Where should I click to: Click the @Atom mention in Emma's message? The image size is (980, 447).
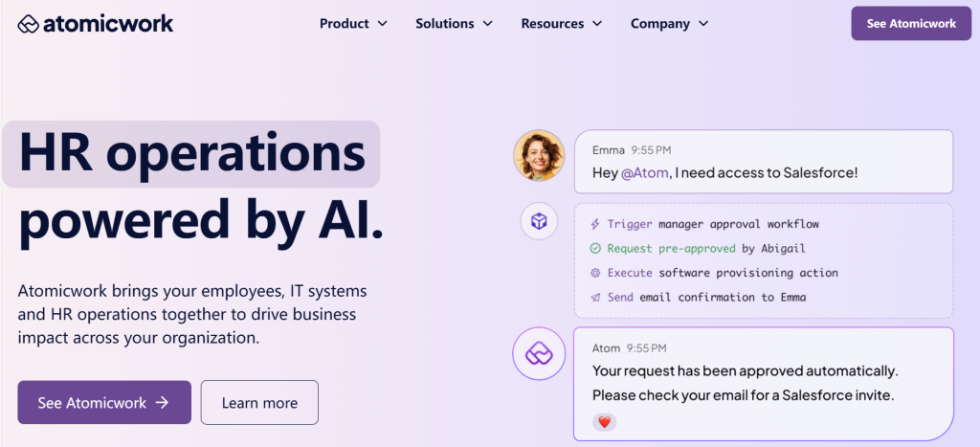[647, 172]
